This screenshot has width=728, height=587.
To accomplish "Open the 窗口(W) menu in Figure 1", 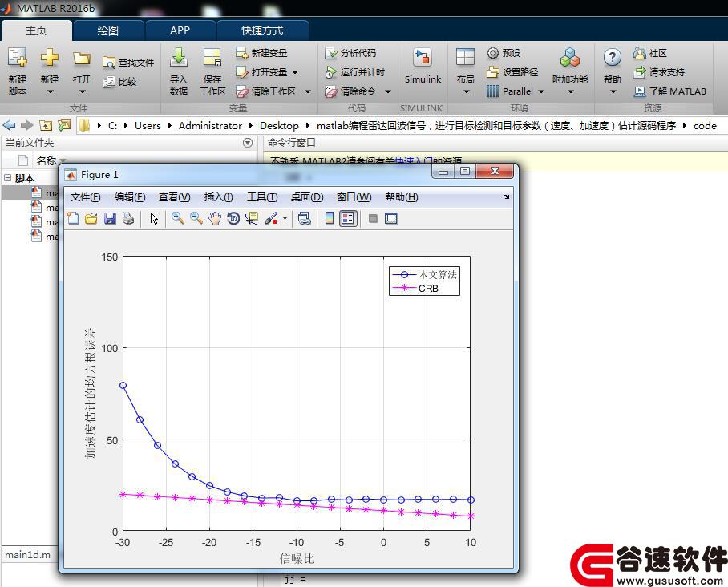I will 354,197.
